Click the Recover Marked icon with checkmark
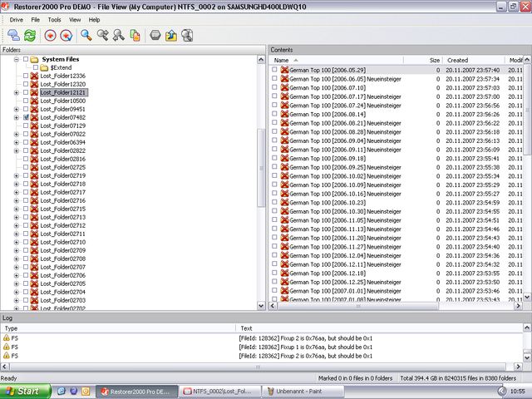 66,35
